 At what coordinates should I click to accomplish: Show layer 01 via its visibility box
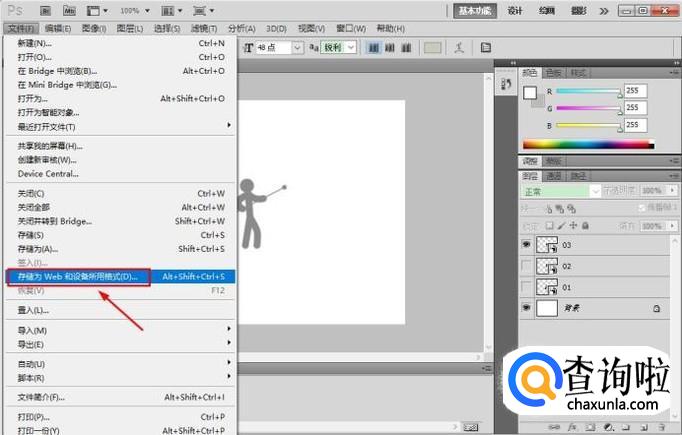pos(527,287)
